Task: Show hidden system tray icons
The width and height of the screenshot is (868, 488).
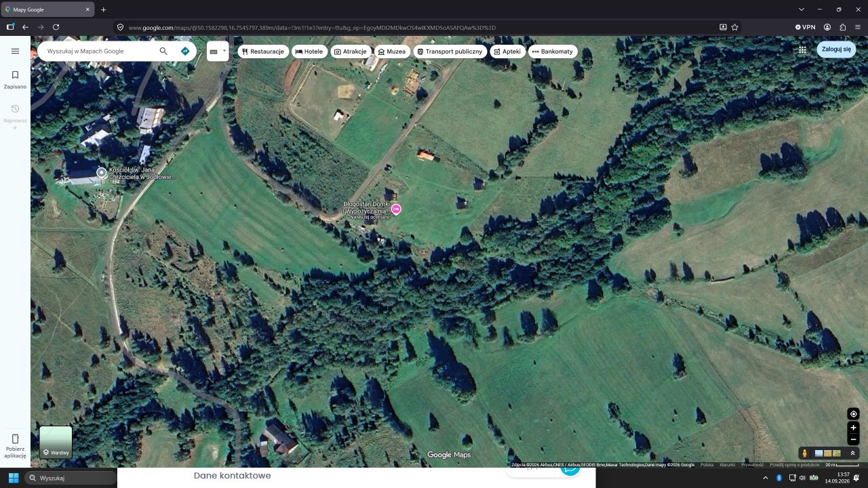Action: 766,478
